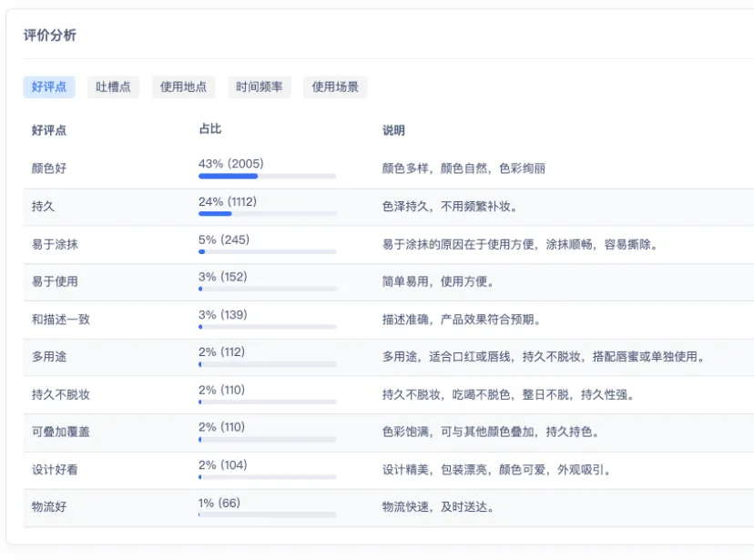The height and width of the screenshot is (560, 754).
Task: Click description starting 色彩饱满，可与其他颜色叠加
Action: [x=491, y=432]
